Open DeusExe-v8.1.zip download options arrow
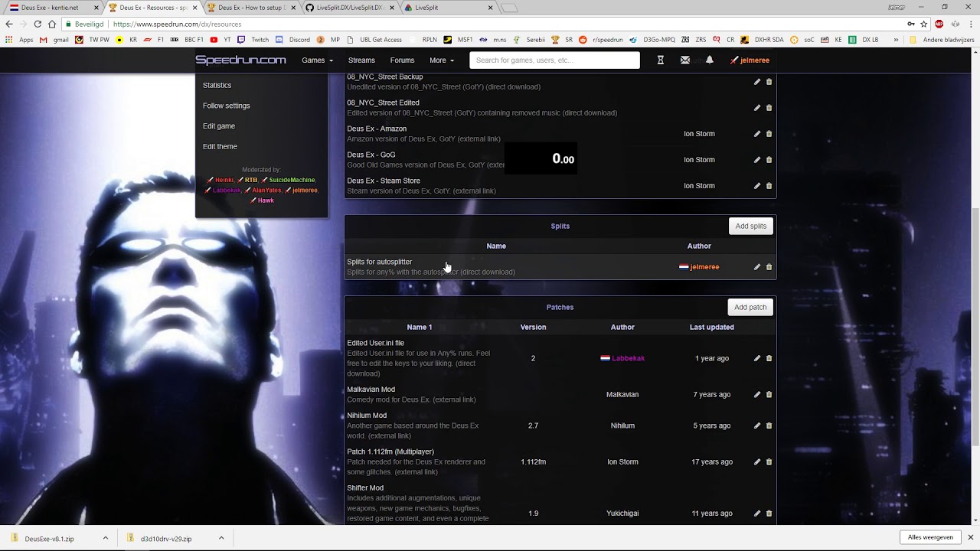Screen dimensions: 980x551 (x=106, y=538)
